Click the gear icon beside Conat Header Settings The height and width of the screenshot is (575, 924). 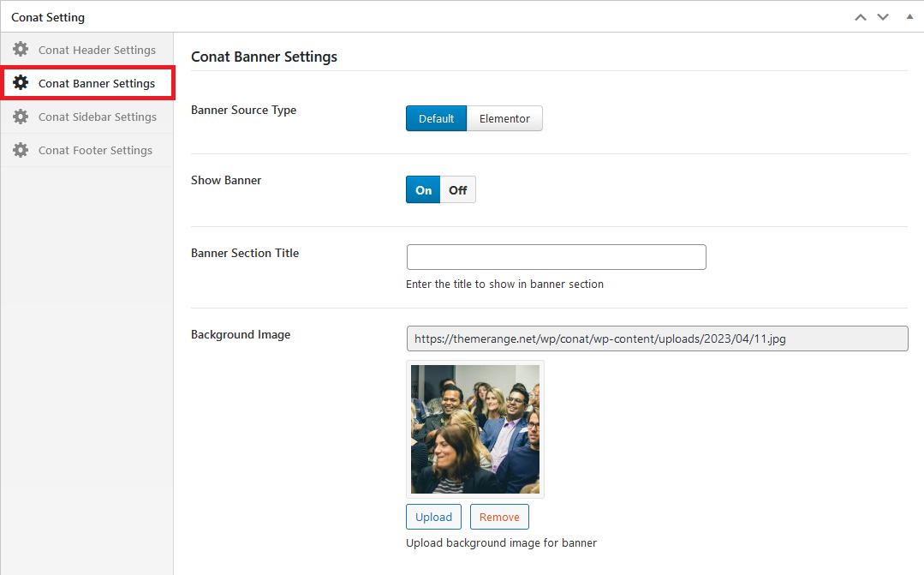click(x=21, y=50)
